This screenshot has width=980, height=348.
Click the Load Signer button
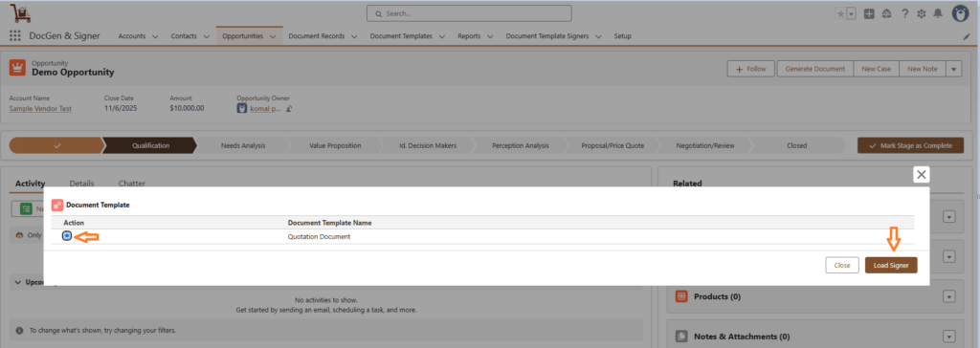click(891, 266)
